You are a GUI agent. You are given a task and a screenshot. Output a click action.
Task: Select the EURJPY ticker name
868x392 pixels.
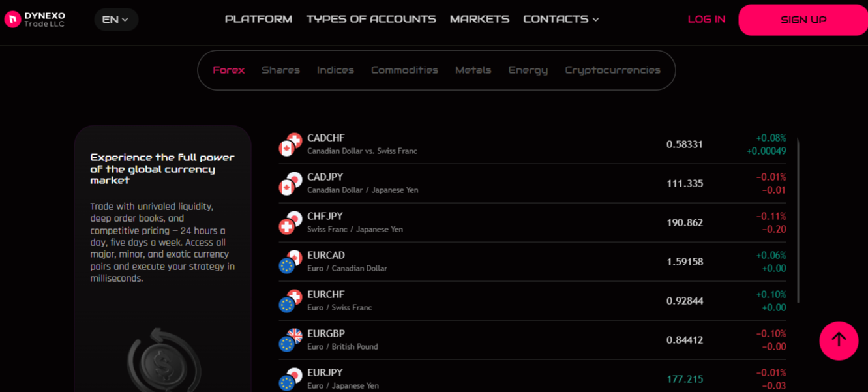click(x=325, y=372)
